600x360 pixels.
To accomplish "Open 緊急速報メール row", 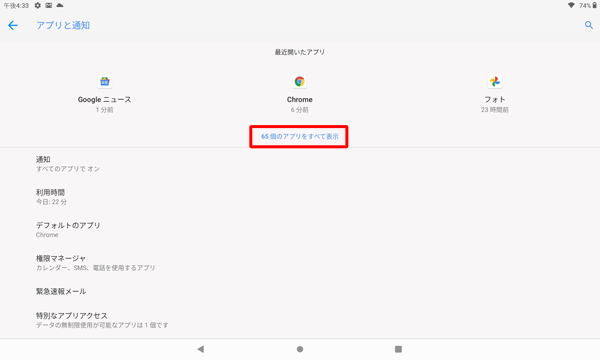I will click(x=300, y=292).
